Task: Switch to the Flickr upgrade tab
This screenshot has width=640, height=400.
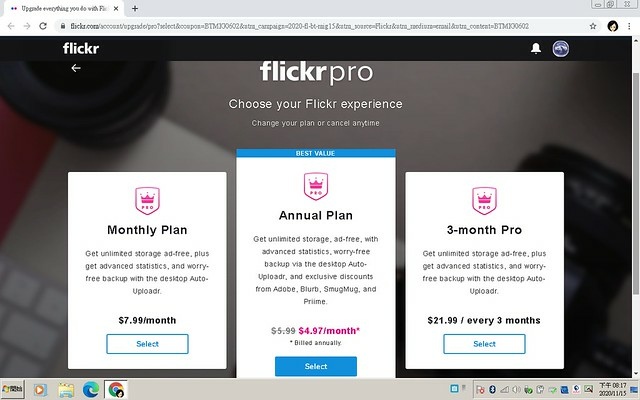Action: coord(63,8)
